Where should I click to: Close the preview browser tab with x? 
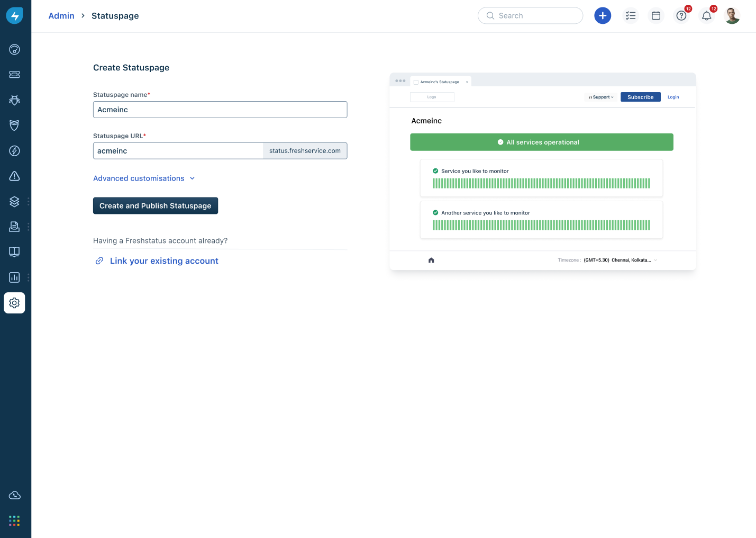coord(467,82)
